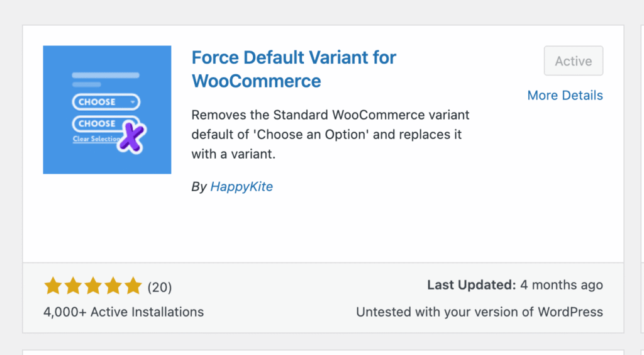
Task: Click the third rating star
Action: [x=93, y=287]
